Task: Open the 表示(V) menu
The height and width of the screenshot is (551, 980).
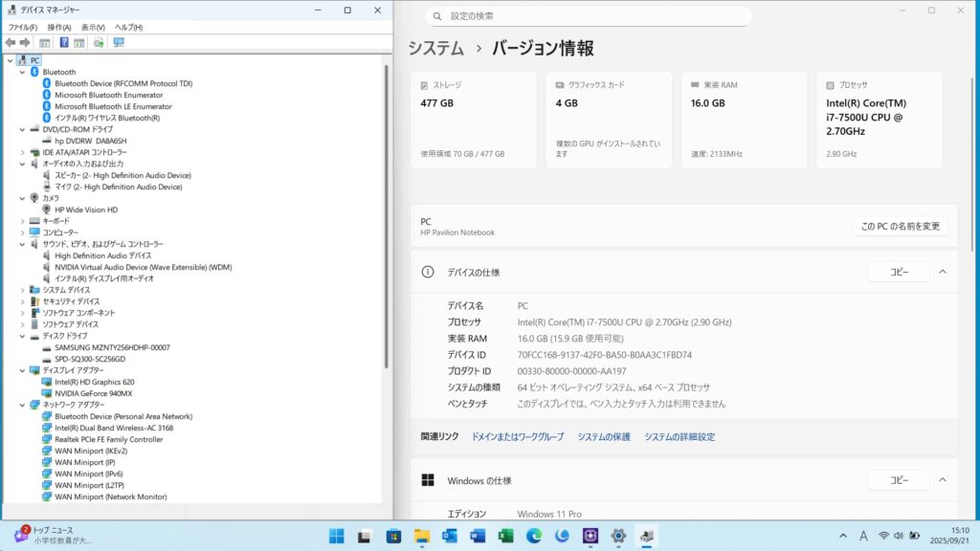Action: point(93,28)
